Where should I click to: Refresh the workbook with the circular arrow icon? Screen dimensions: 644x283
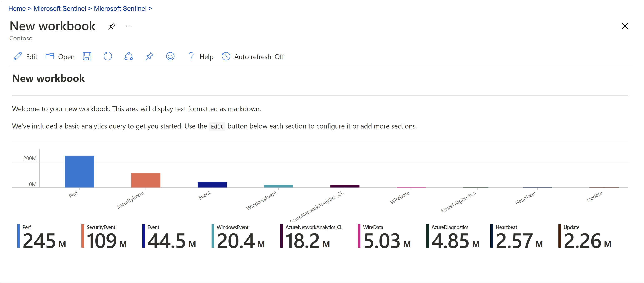coord(108,56)
